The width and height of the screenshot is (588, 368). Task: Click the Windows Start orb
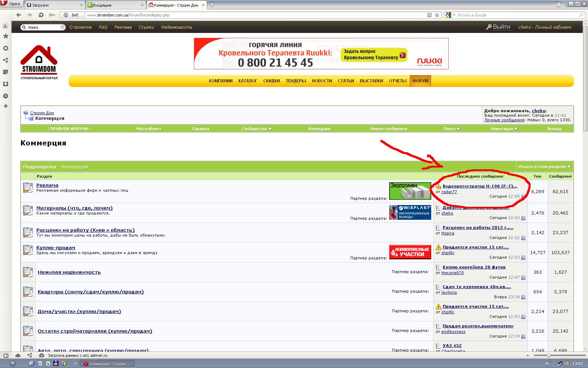[x=13, y=363]
